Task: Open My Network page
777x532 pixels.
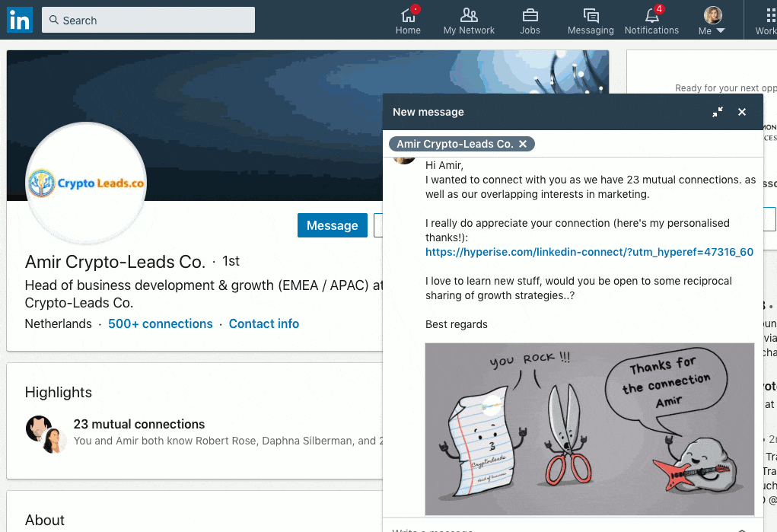Action: [469, 21]
